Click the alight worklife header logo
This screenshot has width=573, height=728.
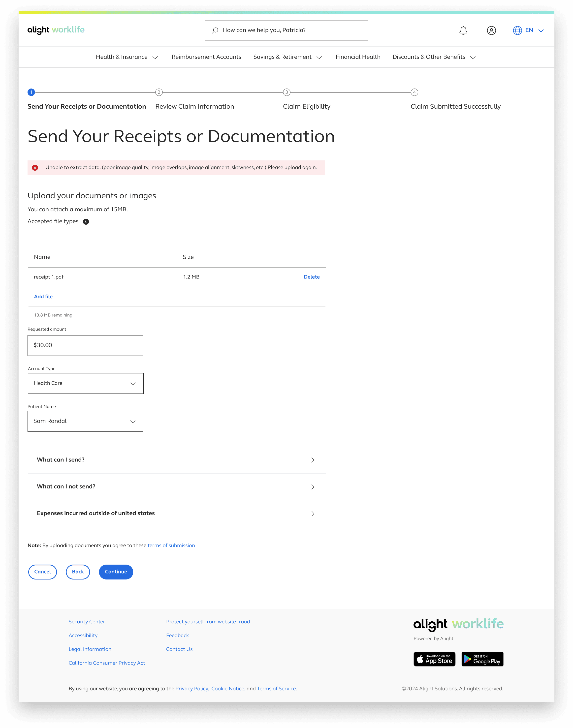click(56, 30)
